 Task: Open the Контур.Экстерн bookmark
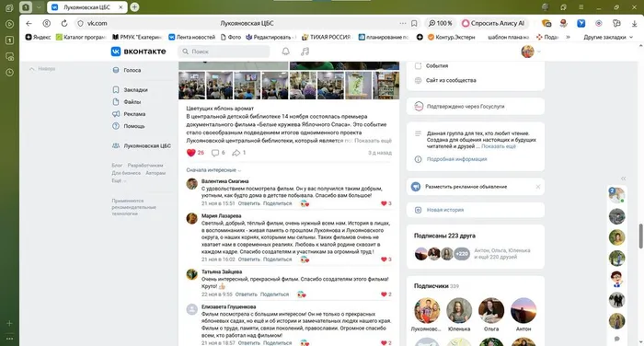pyautogui.click(x=452, y=37)
